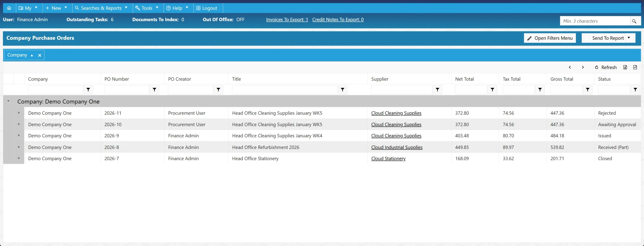Open PO Creator column filter icon
Image resolution: width=644 pixels, height=246 pixels.
point(218,90)
